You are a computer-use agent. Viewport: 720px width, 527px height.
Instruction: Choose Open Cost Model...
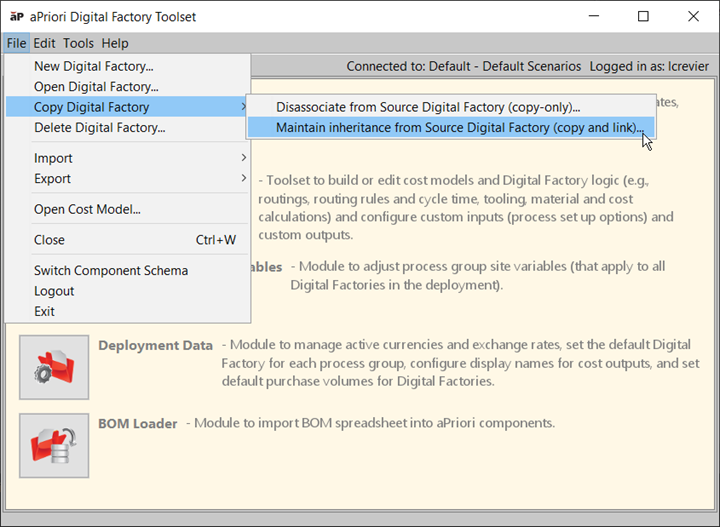click(128, 209)
